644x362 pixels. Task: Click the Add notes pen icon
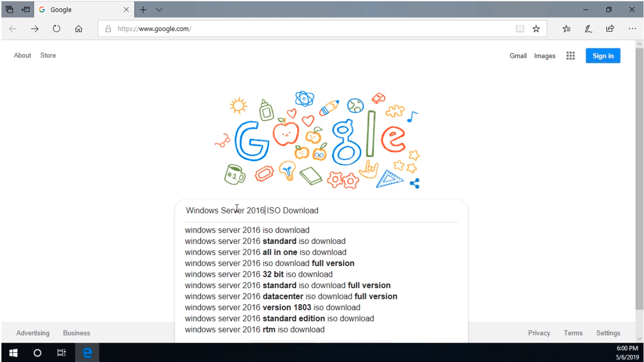(x=588, y=29)
